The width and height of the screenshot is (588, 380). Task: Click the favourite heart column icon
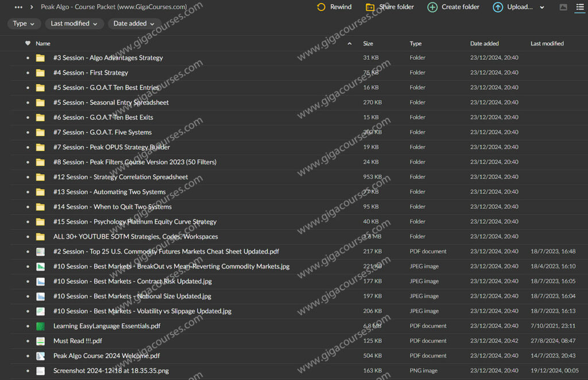[x=28, y=43]
